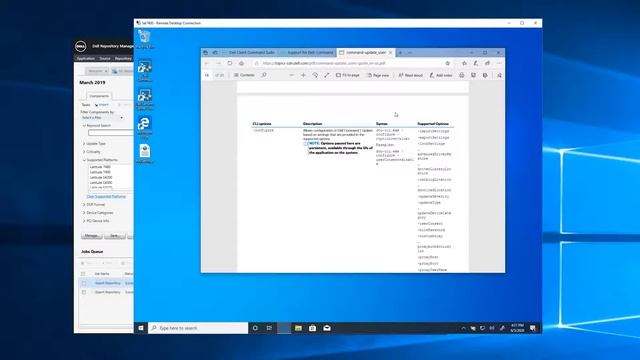Expand the Criticality filter

[84, 152]
